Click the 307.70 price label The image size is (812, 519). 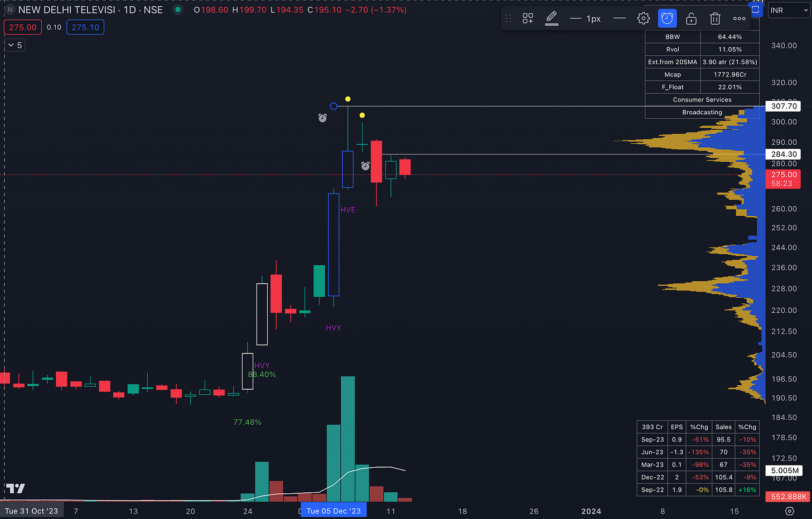tap(784, 106)
